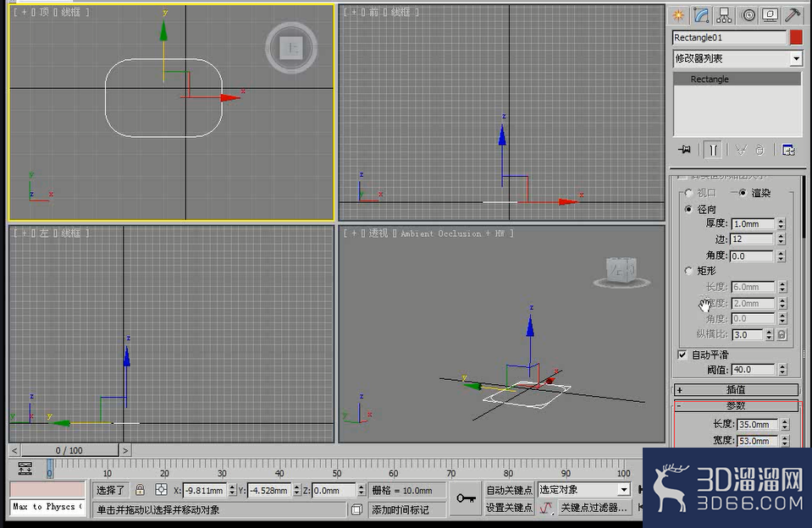812x528 pixels.
Task: Toggle Show End Result button
Action: pos(713,150)
